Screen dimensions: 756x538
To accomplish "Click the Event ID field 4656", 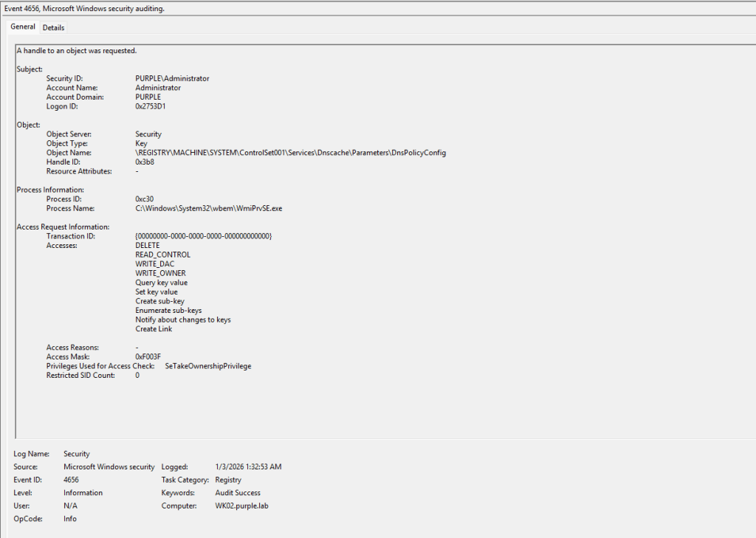I will point(72,480).
